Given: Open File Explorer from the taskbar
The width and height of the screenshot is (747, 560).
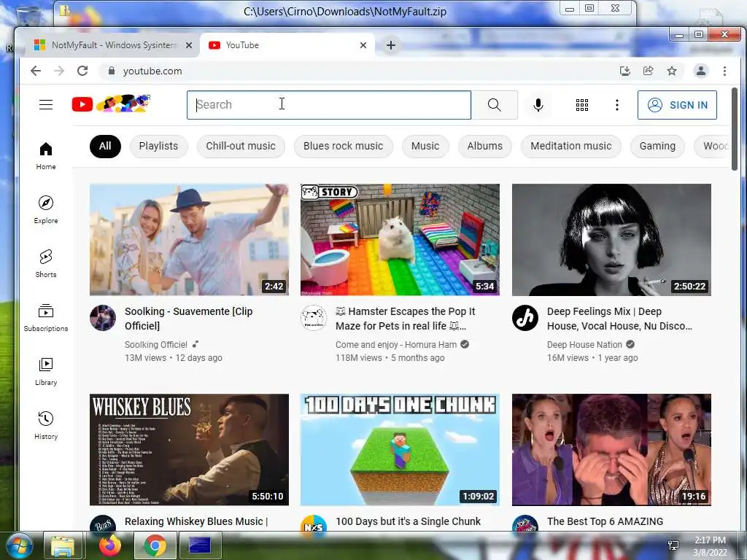Looking at the screenshot, I should [63, 545].
